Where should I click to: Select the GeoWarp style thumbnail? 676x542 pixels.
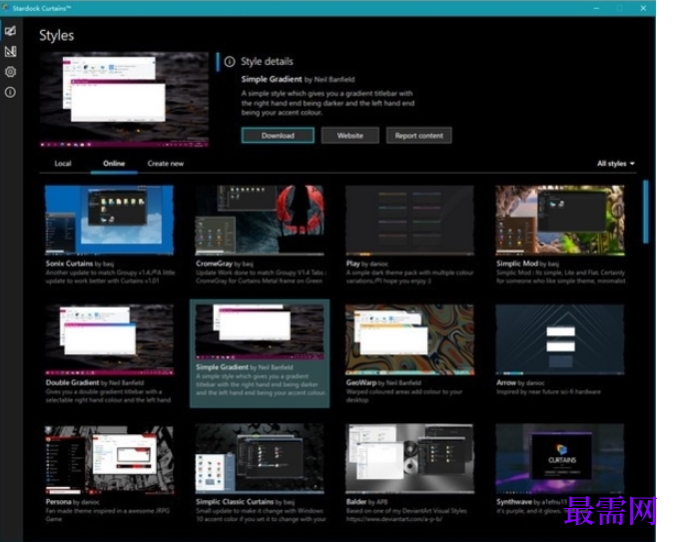[410, 340]
